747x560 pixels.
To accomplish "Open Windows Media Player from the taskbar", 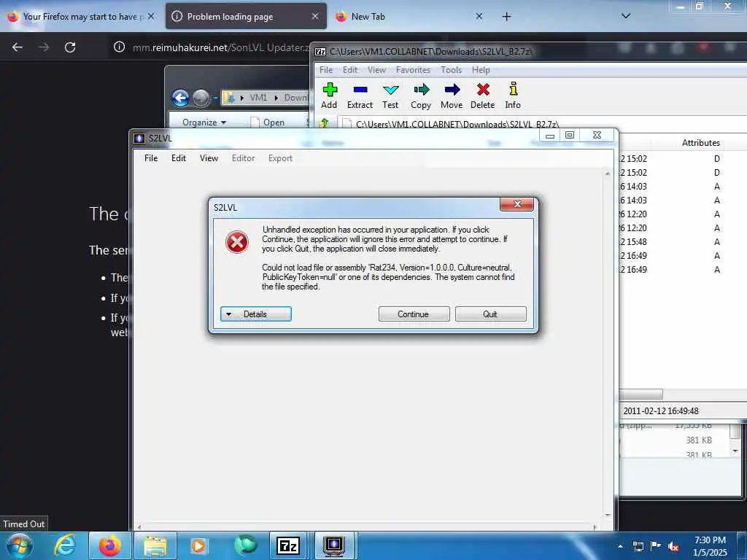I will click(x=198, y=545).
